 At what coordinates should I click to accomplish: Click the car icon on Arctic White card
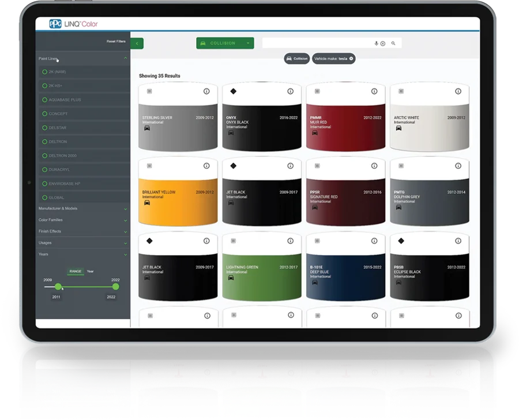[399, 128]
